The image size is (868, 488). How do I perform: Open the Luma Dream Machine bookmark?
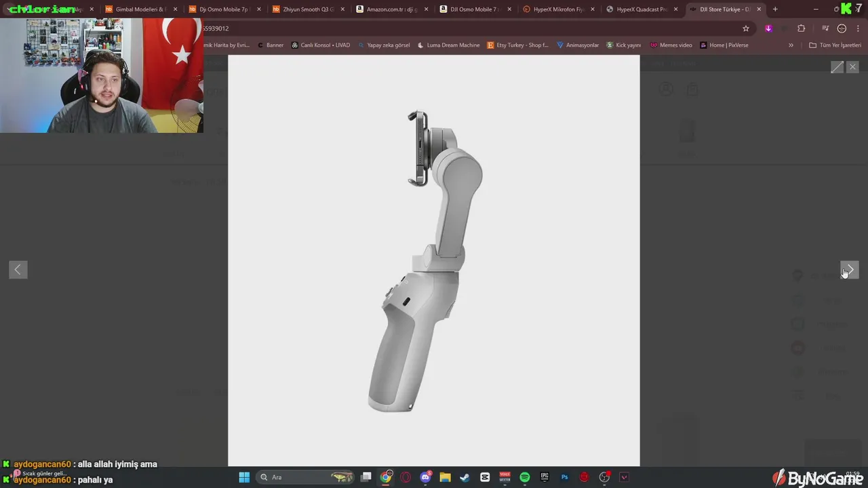(x=448, y=45)
